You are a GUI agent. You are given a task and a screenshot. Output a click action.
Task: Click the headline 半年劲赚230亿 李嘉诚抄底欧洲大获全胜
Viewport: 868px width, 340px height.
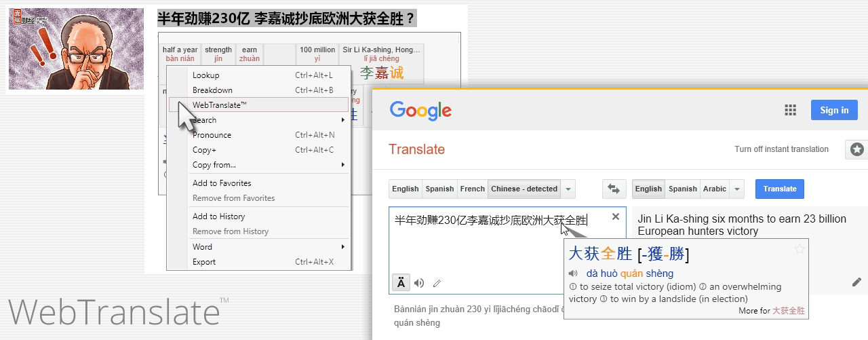tap(287, 18)
